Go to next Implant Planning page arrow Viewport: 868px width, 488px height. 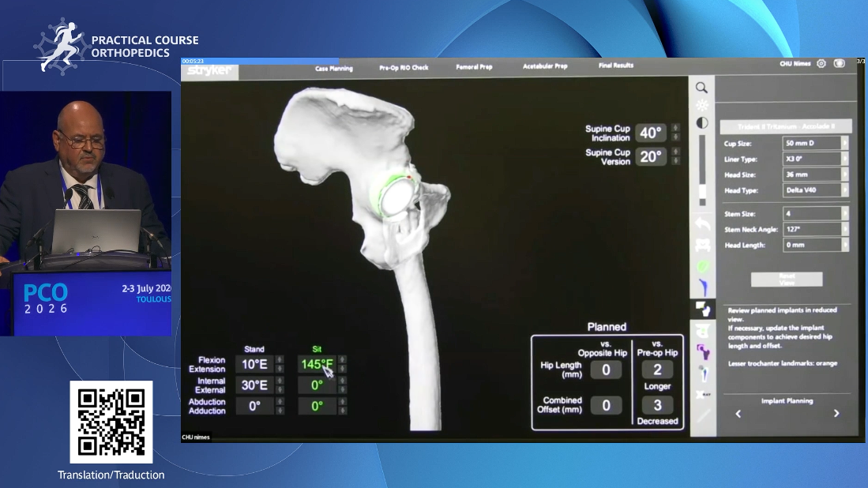tap(836, 413)
